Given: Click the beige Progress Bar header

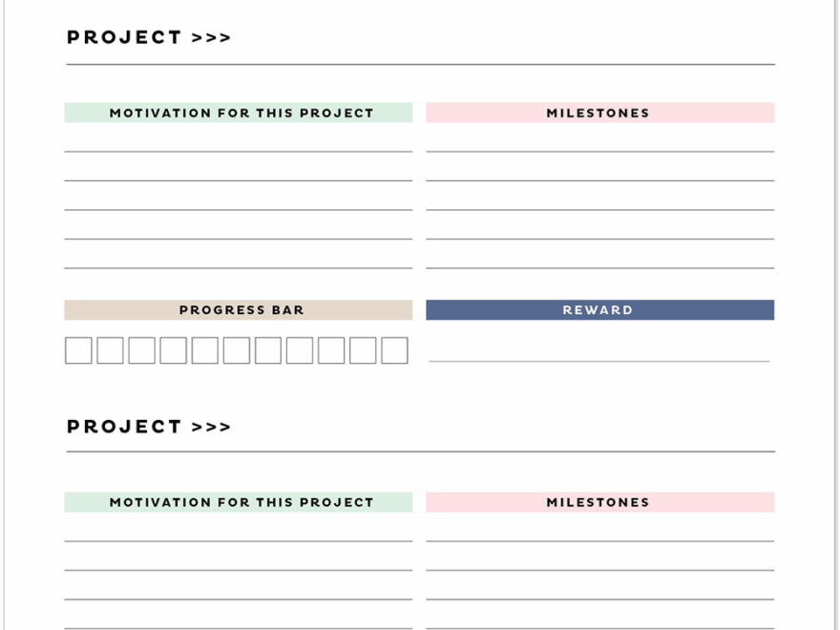Looking at the screenshot, I should 239,310.
